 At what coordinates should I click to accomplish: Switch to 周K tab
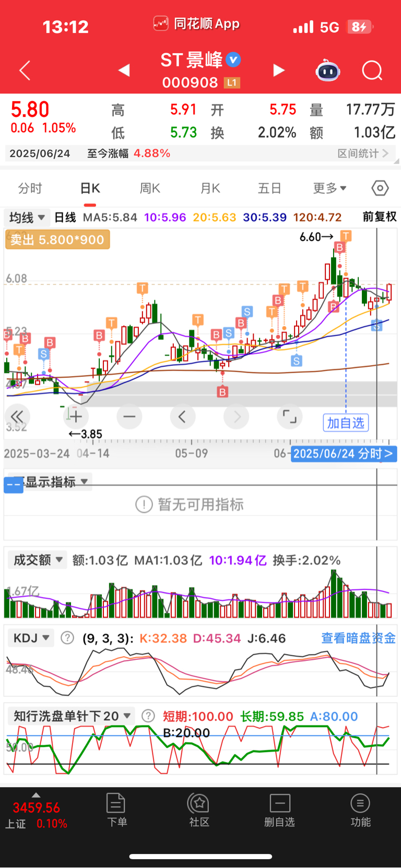[150, 188]
